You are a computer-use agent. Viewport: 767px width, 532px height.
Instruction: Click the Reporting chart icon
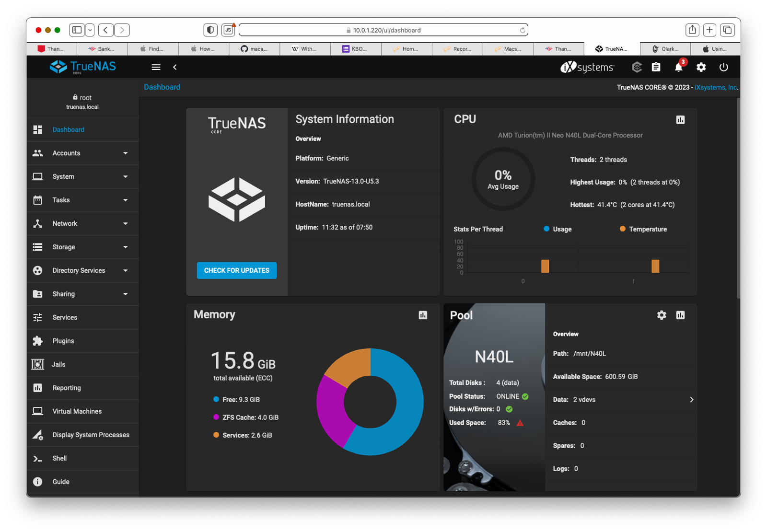pyautogui.click(x=37, y=388)
